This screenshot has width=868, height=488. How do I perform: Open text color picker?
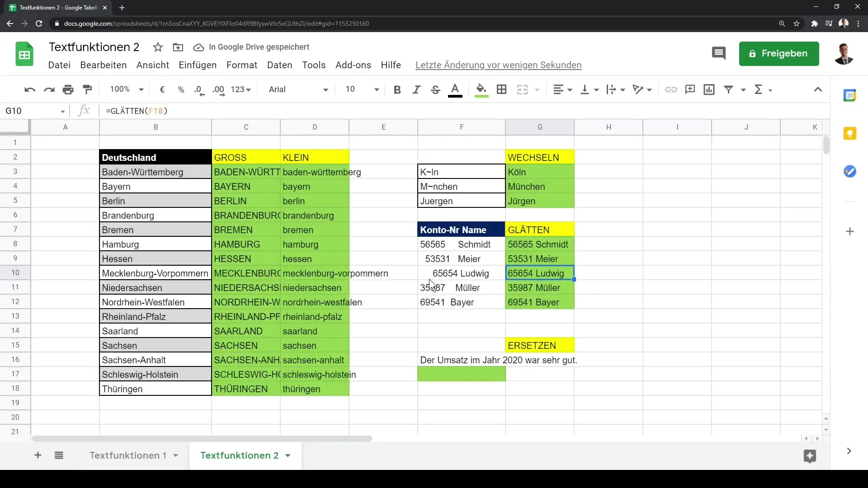click(455, 89)
